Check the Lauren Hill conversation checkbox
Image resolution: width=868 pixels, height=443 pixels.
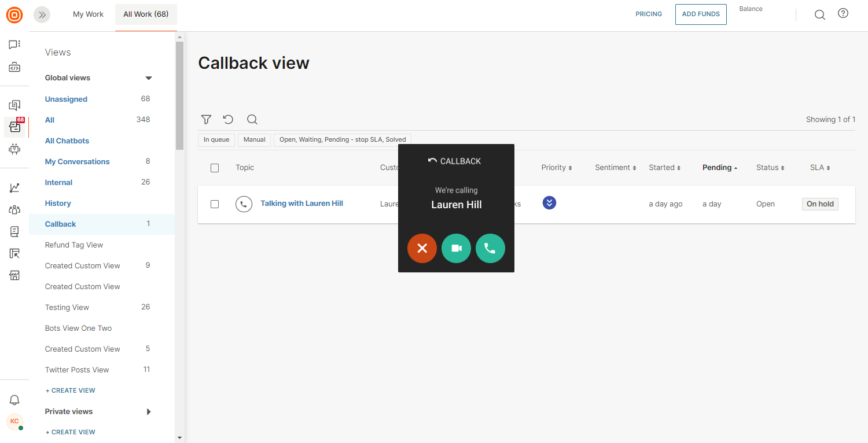[x=215, y=204]
